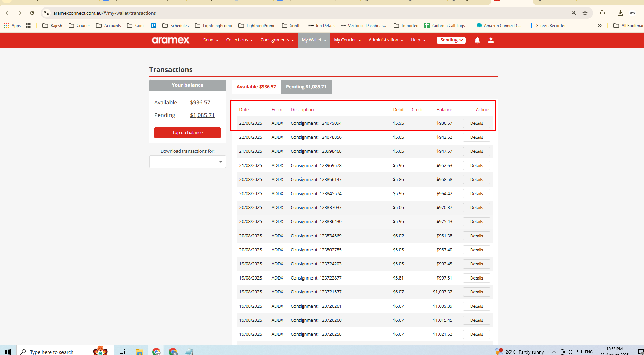This screenshot has height=355, width=644.
Task: Bookmark this page with the star icon
Action: pos(585,13)
